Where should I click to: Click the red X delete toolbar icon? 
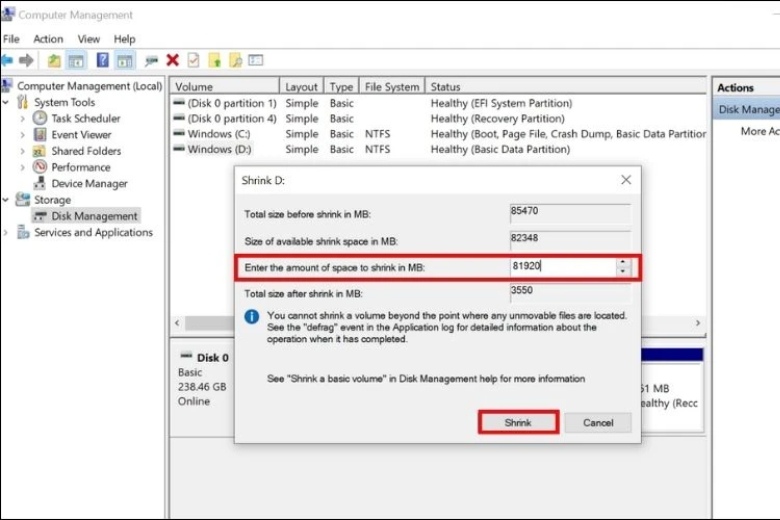[173, 61]
